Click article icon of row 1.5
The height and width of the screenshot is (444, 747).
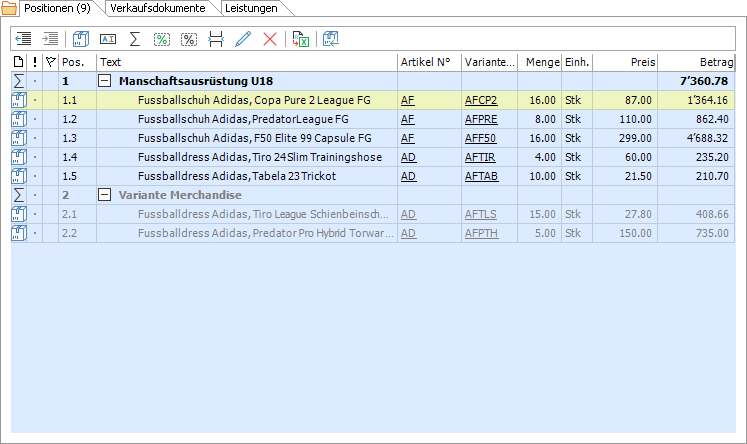click(x=19, y=176)
